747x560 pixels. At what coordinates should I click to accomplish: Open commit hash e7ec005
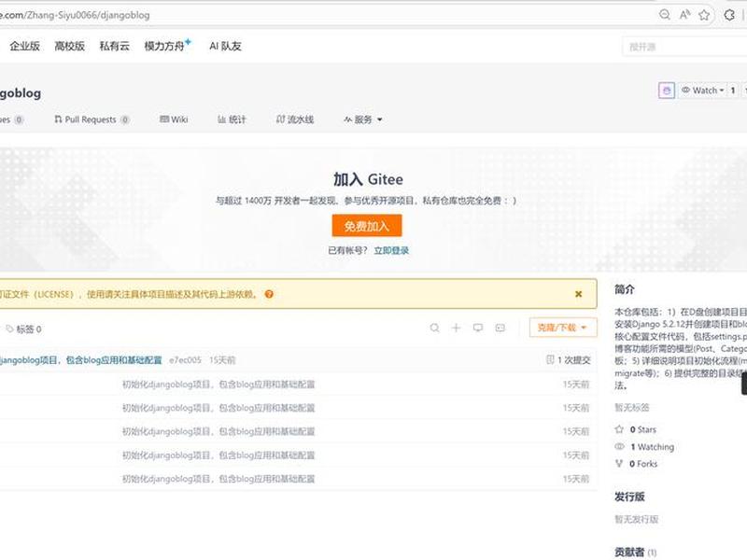coord(185,360)
